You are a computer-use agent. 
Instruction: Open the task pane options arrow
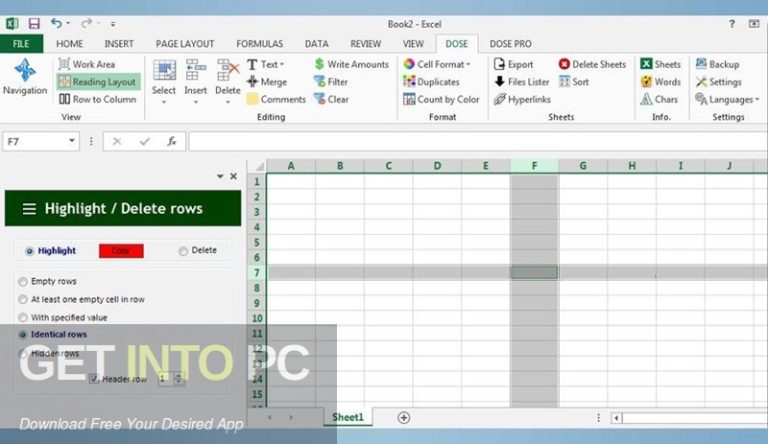tap(220, 176)
